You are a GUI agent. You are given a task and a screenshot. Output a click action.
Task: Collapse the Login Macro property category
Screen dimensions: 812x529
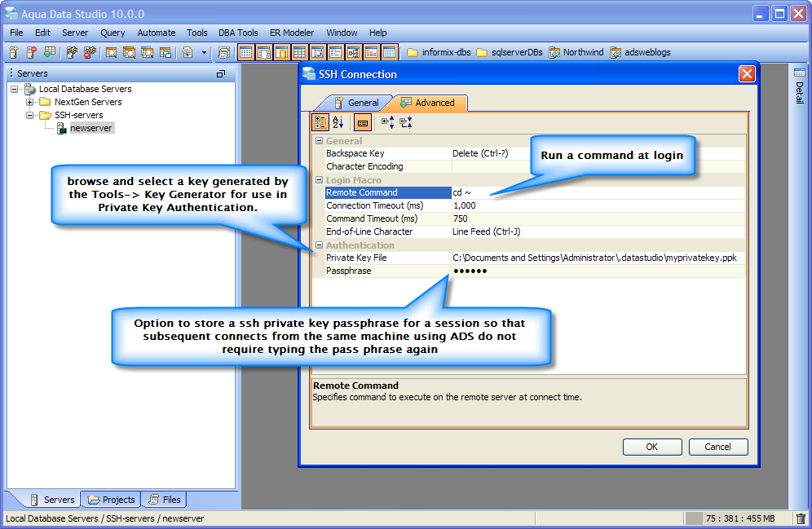tap(319, 180)
